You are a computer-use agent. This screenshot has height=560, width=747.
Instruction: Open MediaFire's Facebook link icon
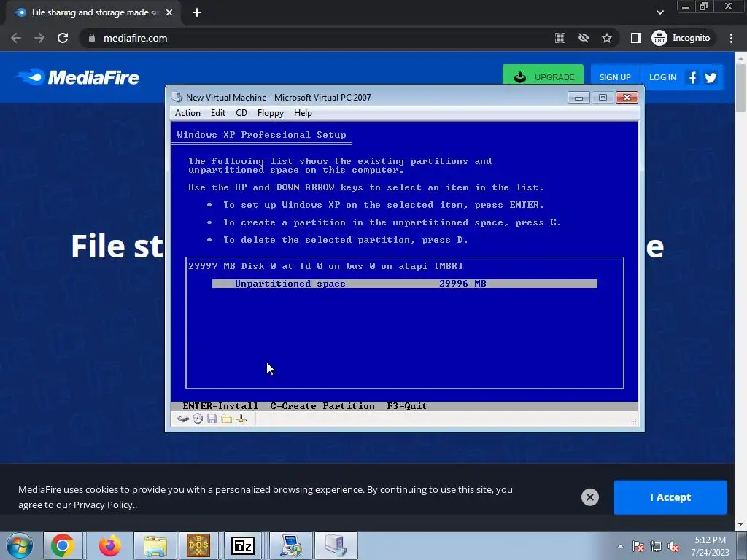coord(693,77)
